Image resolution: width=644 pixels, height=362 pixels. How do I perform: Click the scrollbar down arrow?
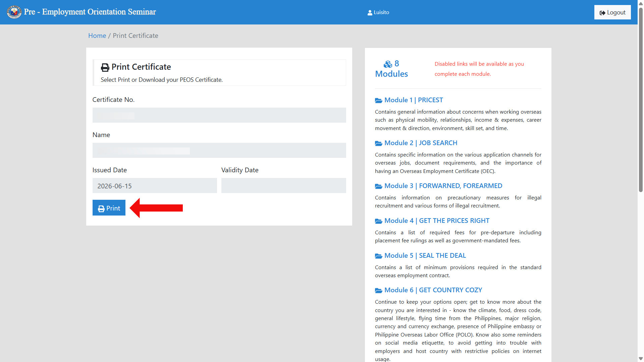(641, 359)
